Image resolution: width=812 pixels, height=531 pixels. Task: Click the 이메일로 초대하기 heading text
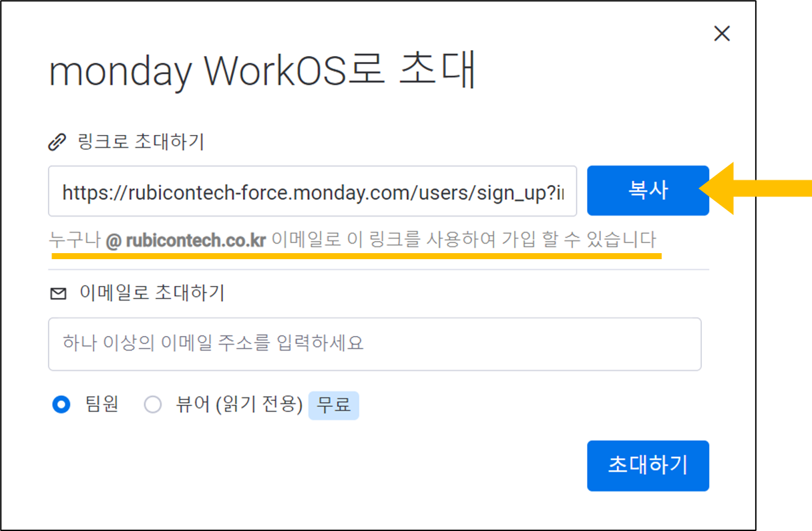pos(152,293)
